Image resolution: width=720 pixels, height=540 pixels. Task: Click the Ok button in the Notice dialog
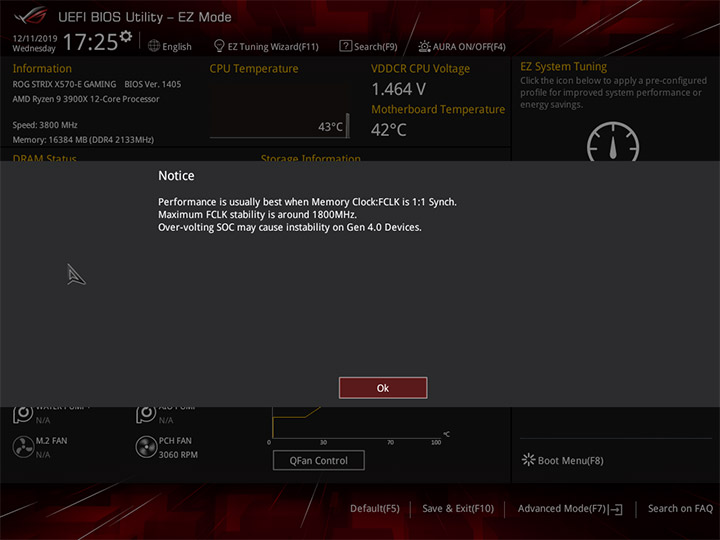pos(383,388)
